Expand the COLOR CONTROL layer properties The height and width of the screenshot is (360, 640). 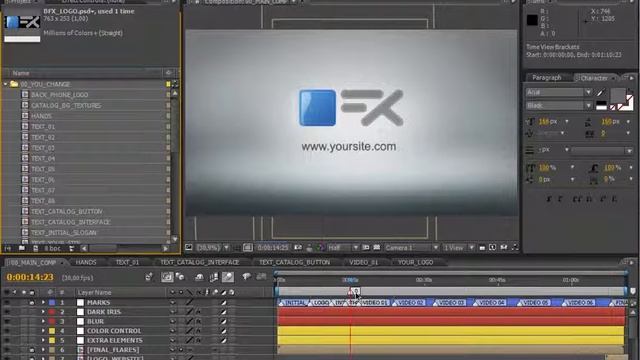tap(43, 331)
